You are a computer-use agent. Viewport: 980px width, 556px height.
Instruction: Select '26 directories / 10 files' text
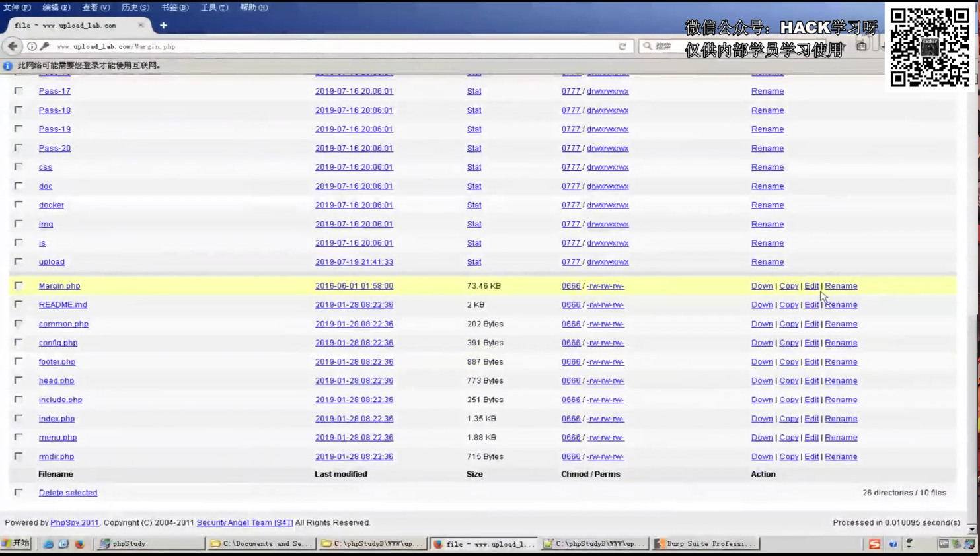905,493
